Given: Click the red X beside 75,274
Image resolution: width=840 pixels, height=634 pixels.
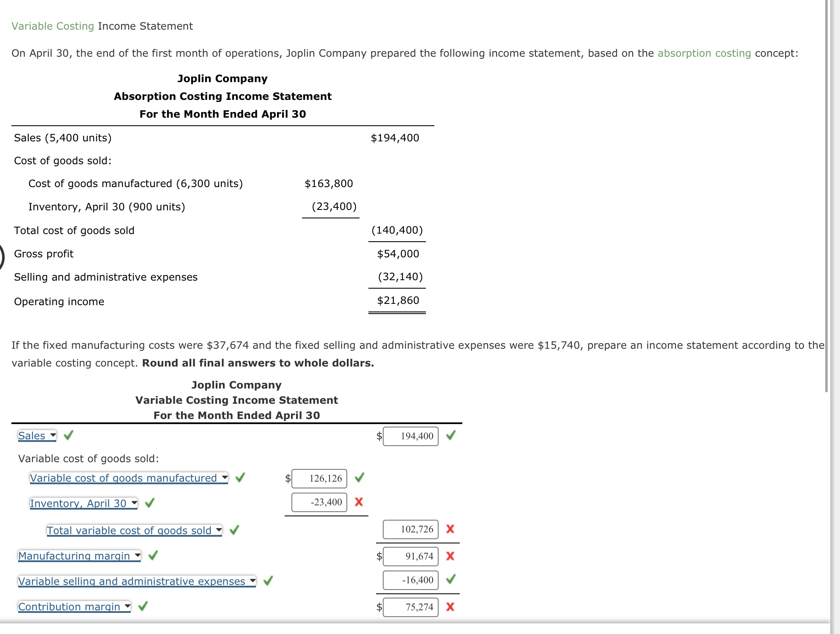Looking at the screenshot, I should tap(450, 607).
